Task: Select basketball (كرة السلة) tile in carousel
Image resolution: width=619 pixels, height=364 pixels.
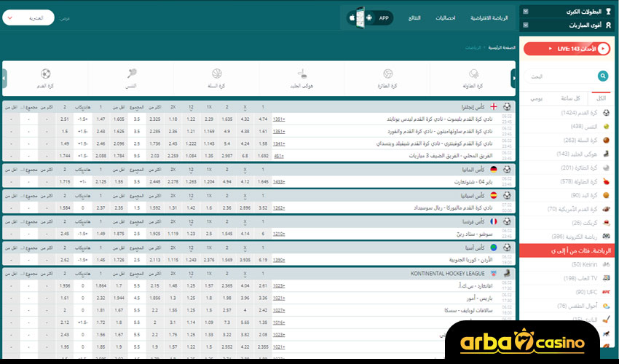Action: pyautogui.click(x=216, y=78)
